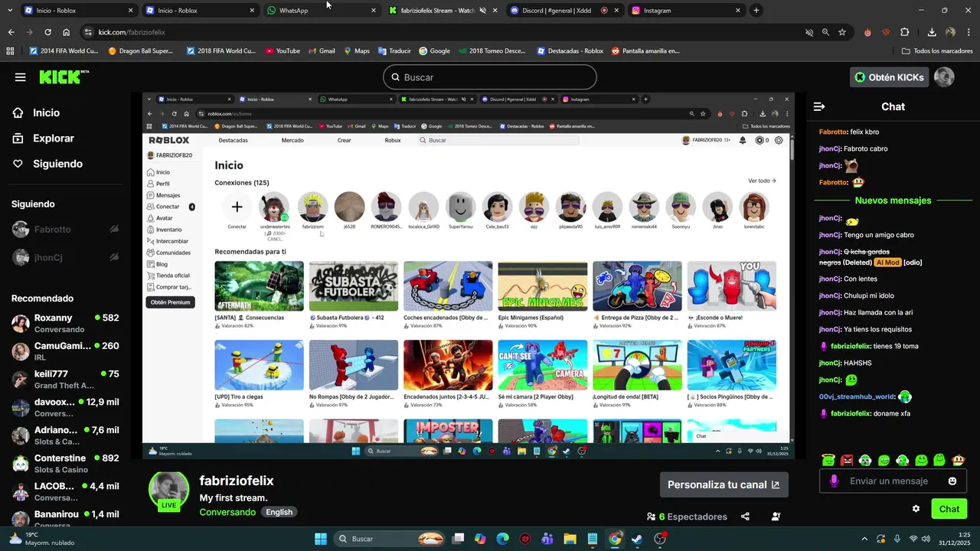The width and height of the screenshot is (980, 551).
Task: Open OBS Studio from the taskbar
Action: 660,539
